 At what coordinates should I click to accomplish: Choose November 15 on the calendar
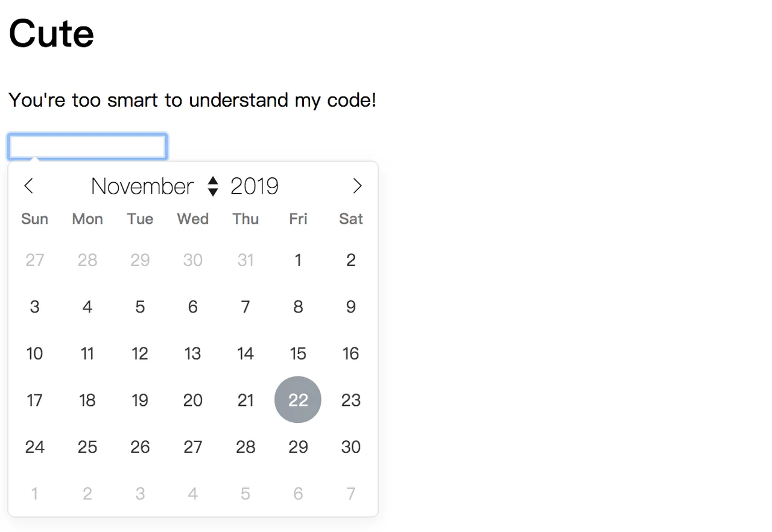(298, 353)
